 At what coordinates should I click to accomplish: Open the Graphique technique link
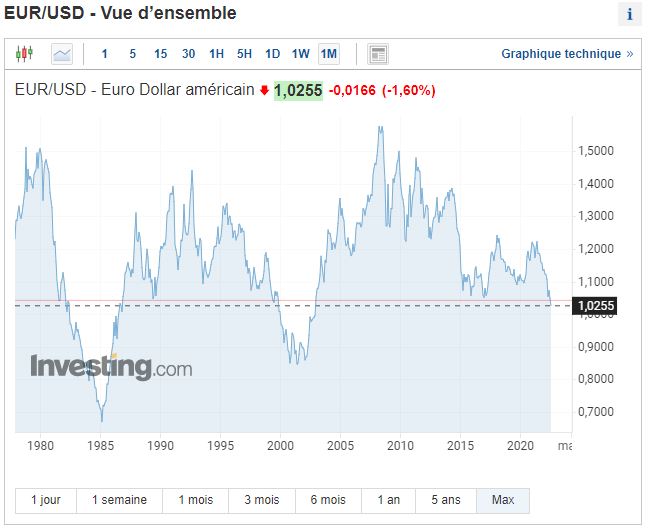[567, 54]
